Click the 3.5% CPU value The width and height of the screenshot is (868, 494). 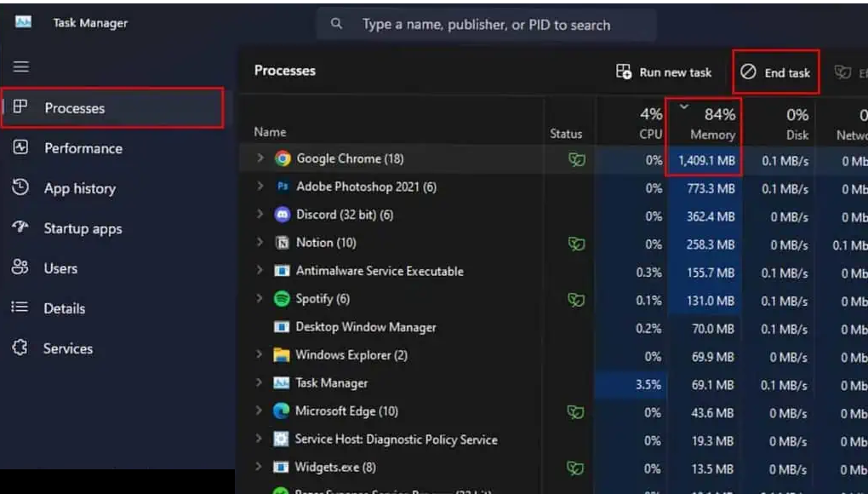[x=648, y=385]
